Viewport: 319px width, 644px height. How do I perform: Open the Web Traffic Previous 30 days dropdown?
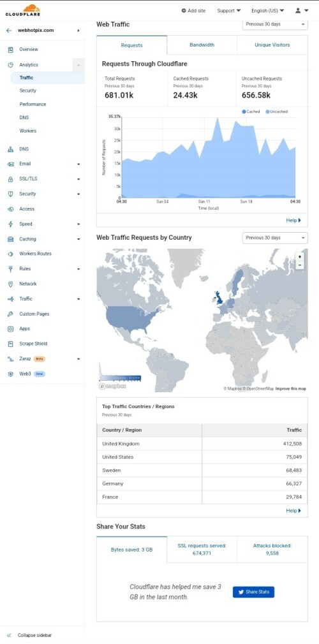tap(275, 24)
